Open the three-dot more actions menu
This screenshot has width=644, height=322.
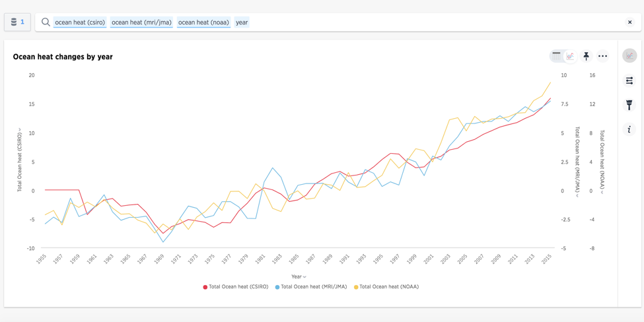pos(602,56)
